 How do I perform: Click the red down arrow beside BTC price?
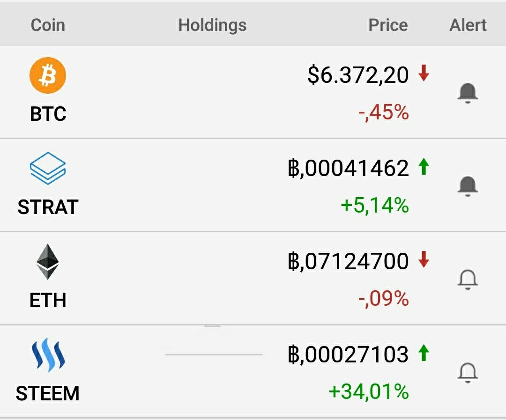[x=424, y=74]
